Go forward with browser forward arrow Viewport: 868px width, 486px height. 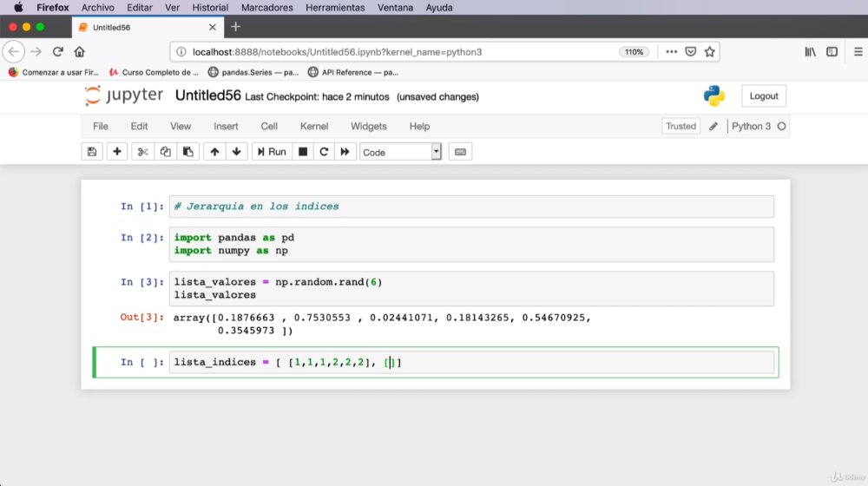point(36,51)
